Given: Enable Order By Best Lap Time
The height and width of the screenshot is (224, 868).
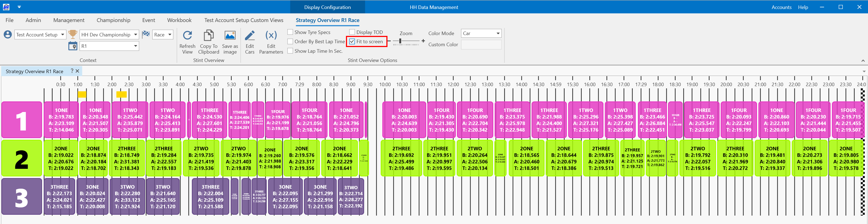Looking at the screenshot, I should coord(290,42).
